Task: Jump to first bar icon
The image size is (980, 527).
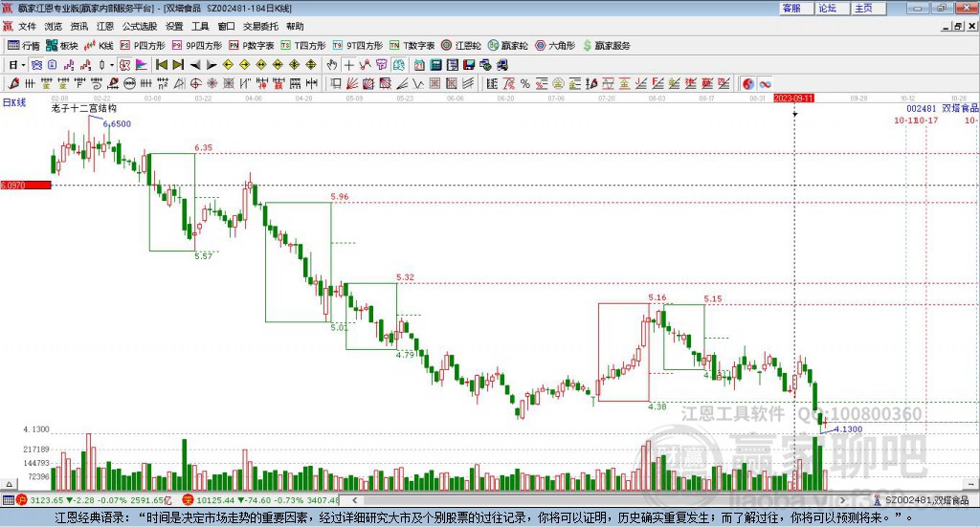Action: (x=162, y=65)
